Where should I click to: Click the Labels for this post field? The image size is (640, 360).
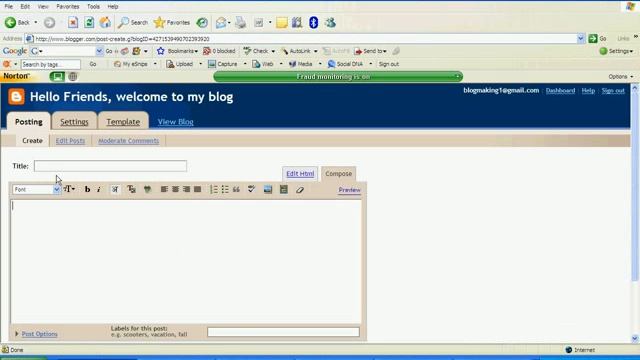(x=283, y=332)
